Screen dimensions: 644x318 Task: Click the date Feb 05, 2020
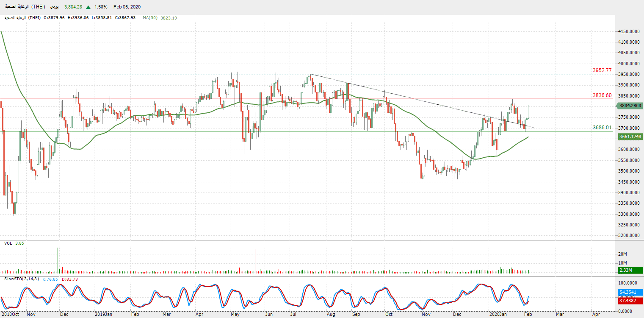(127, 7)
